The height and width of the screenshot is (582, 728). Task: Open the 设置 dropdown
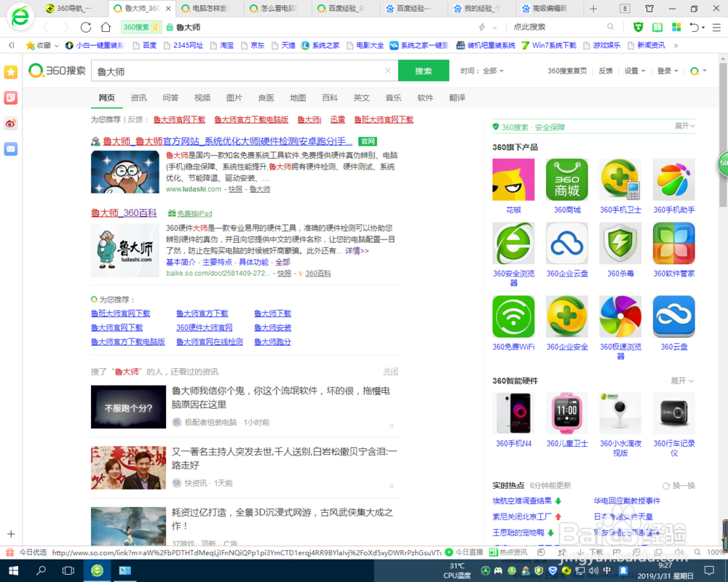[x=634, y=71]
